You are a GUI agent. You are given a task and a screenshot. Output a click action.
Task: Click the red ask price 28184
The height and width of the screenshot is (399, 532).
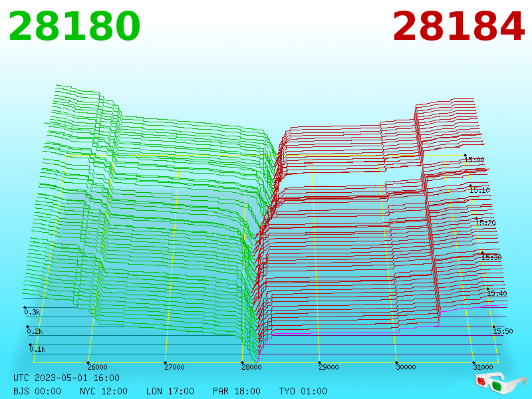click(x=459, y=26)
